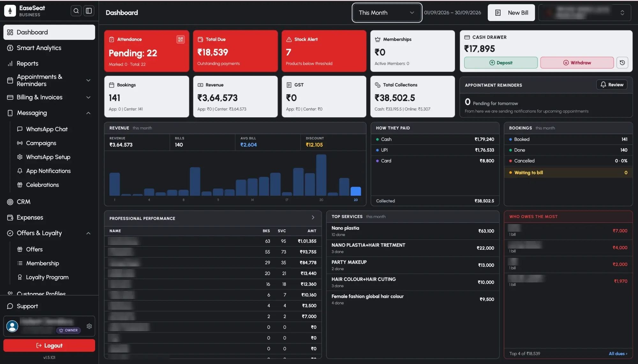
Task: Click the Withdraw button
Action: (577, 63)
